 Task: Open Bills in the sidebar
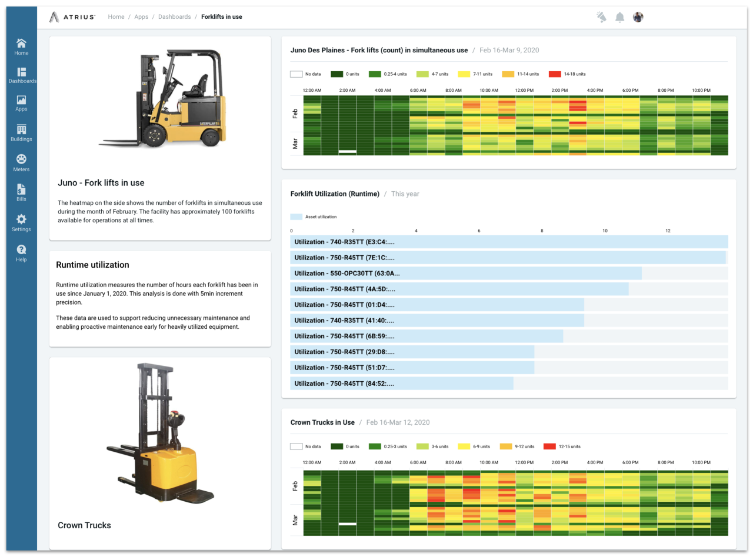[x=21, y=194]
